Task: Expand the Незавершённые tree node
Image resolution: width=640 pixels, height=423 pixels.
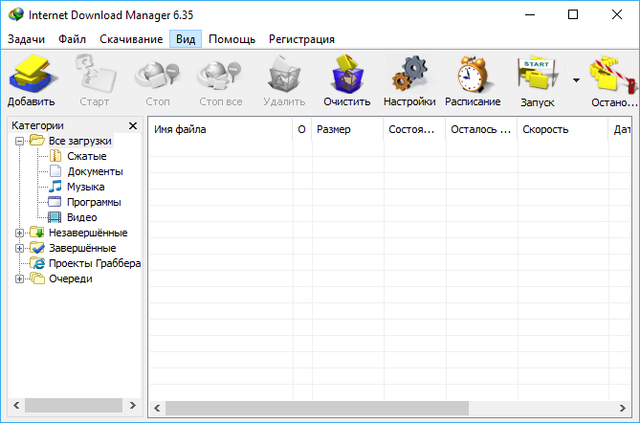Action: (19, 233)
